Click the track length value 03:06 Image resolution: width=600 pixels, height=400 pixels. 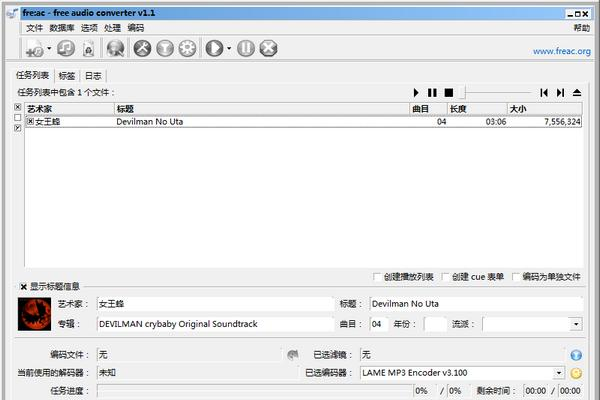(496, 122)
